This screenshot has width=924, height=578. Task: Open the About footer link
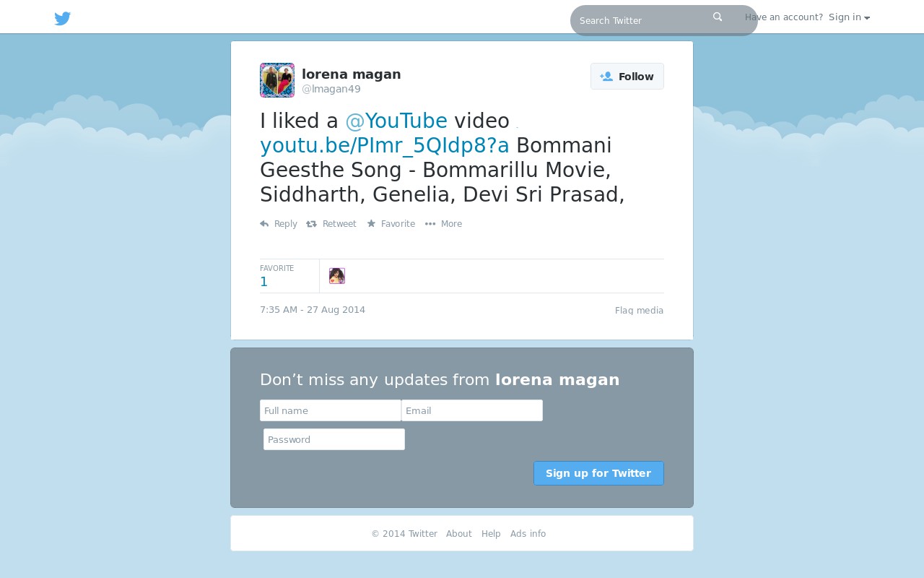click(x=459, y=534)
